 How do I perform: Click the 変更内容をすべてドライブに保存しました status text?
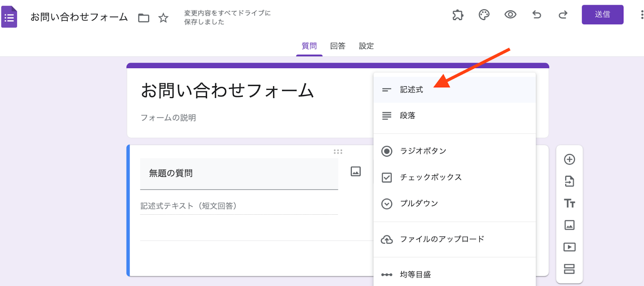coord(227,17)
